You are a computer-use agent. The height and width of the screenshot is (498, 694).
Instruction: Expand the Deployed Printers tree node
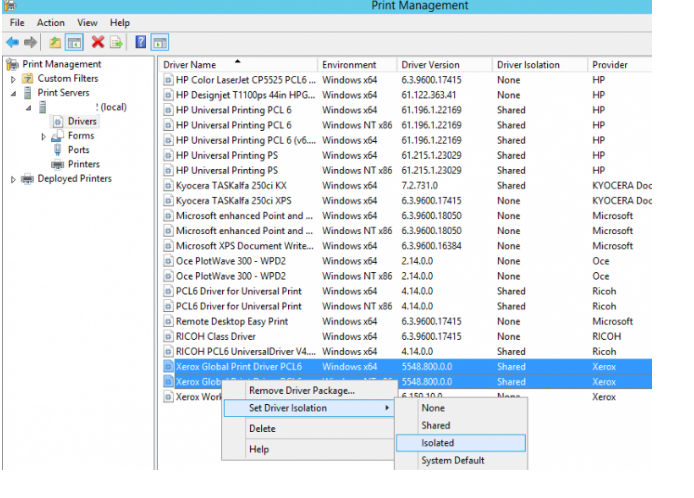click(x=13, y=179)
